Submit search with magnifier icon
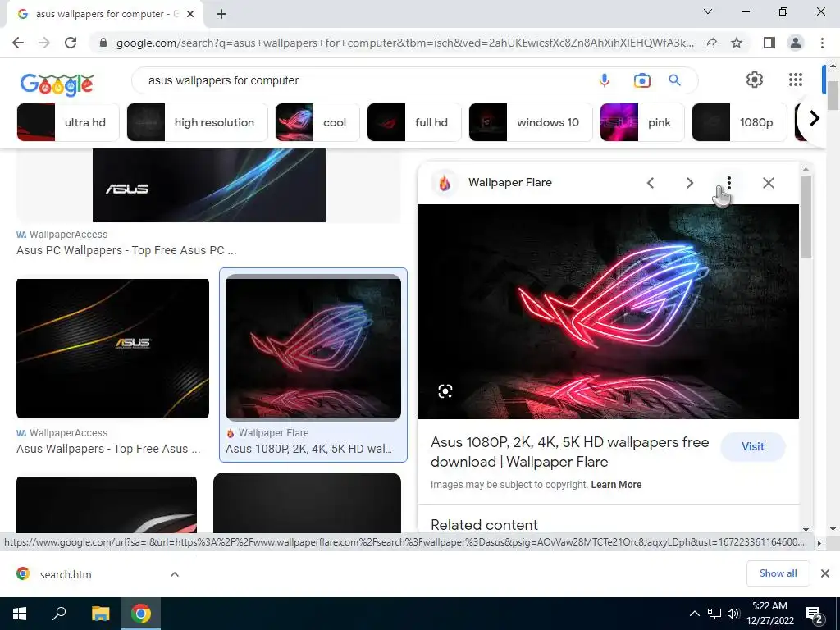 (674, 80)
